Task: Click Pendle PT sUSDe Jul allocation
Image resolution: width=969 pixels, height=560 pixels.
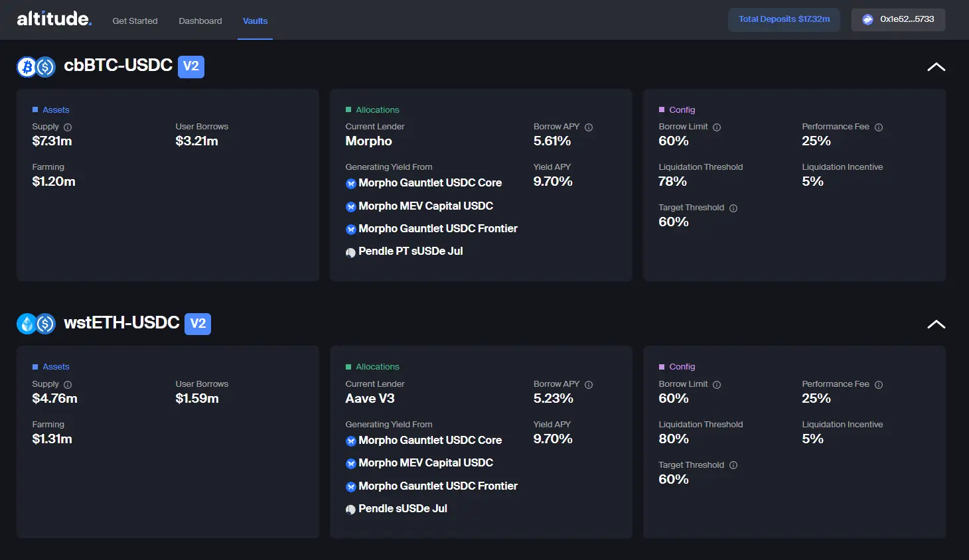Action: [411, 251]
